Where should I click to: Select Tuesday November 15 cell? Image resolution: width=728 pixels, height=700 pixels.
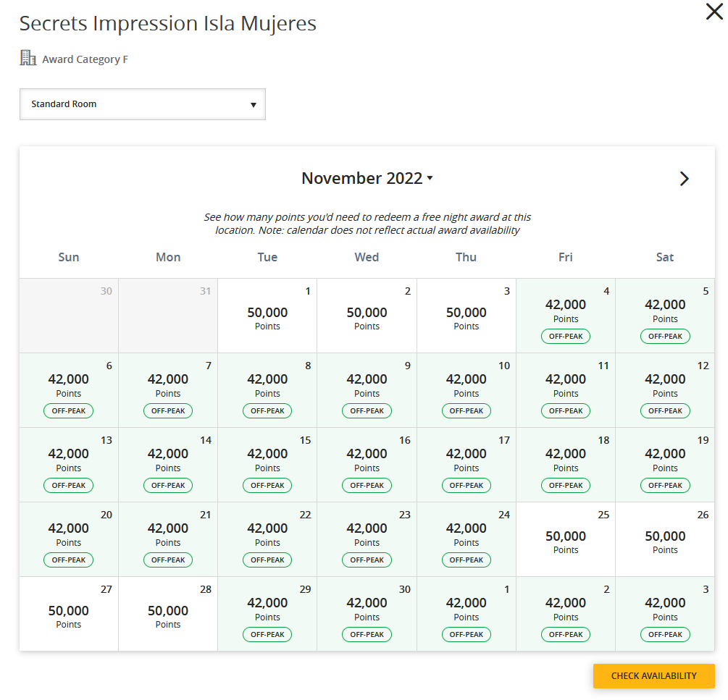pyautogui.click(x=267, y=465)
